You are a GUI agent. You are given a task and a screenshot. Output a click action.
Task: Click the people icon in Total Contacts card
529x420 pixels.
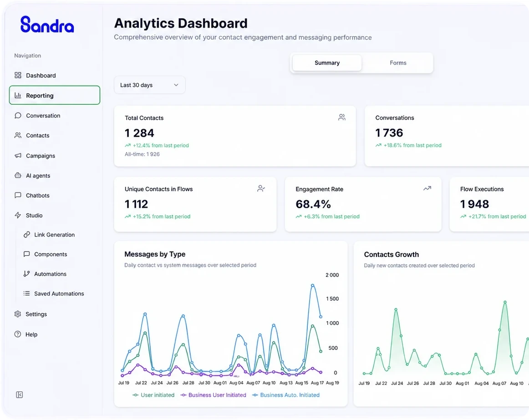tap(342, 117)
